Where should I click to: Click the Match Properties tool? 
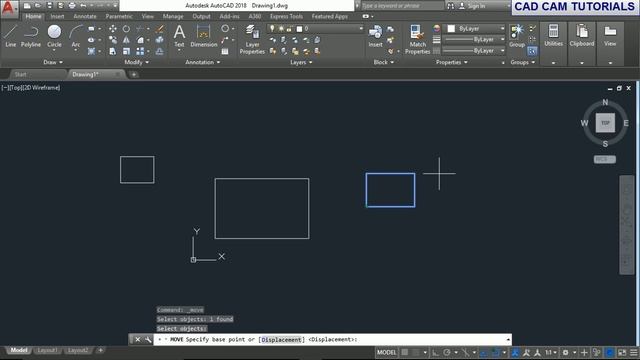pyautogui.click(x=418, y=39)
